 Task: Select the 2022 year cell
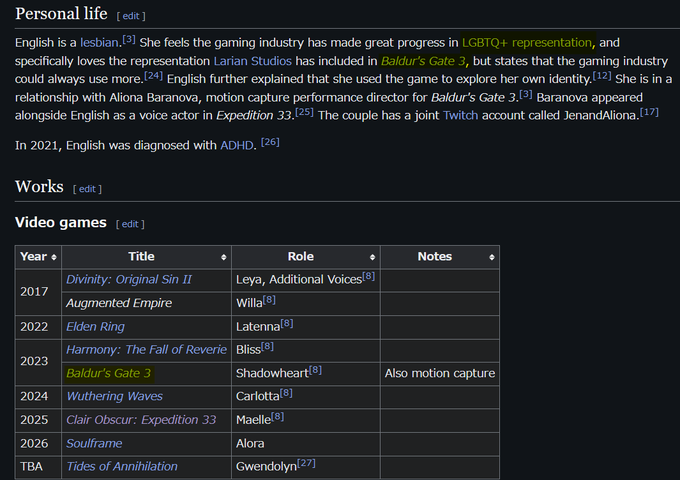click(x=38, y=327)
